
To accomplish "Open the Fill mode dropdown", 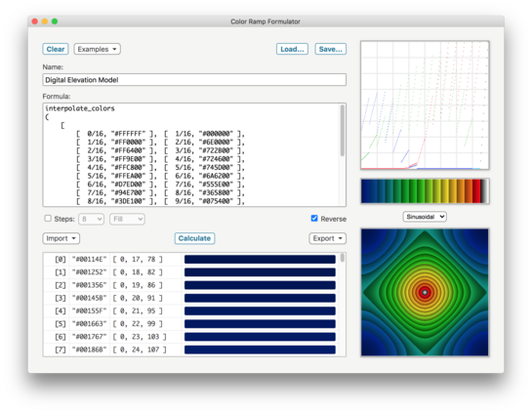I will [127, 219].
